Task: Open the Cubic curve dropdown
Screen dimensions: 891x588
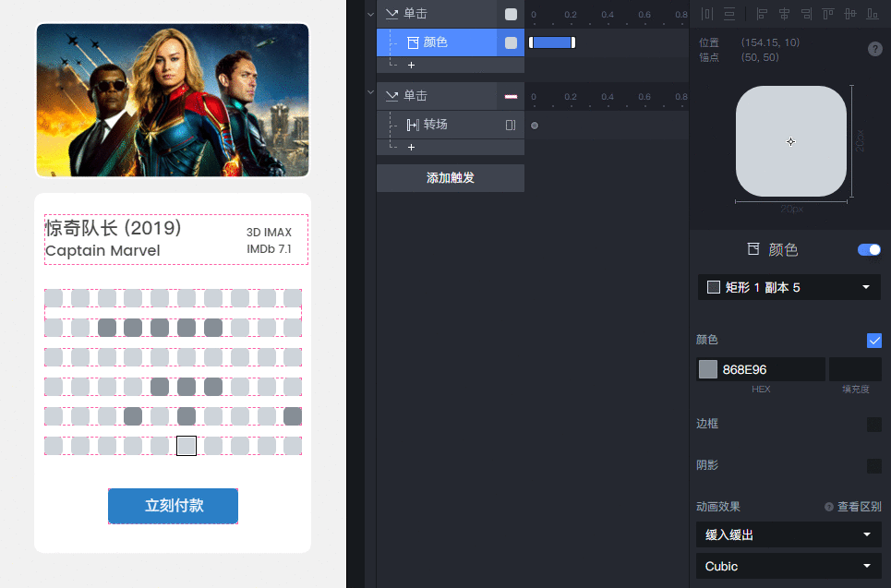Action: tap(789, 566)
